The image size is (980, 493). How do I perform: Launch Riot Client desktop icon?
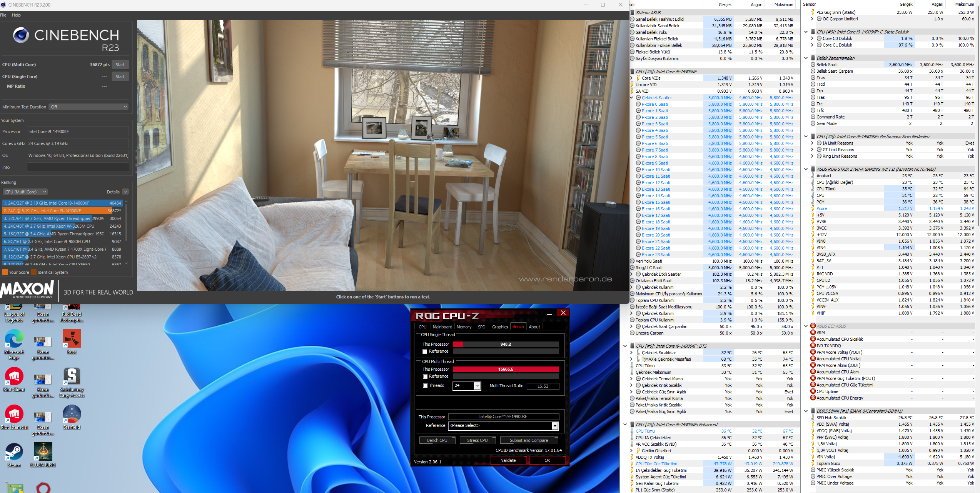pos(14,379)
